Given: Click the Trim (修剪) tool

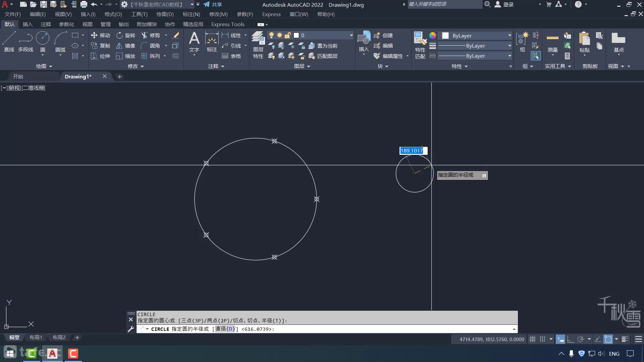Looking at the screenshot, I should (151, 35).
